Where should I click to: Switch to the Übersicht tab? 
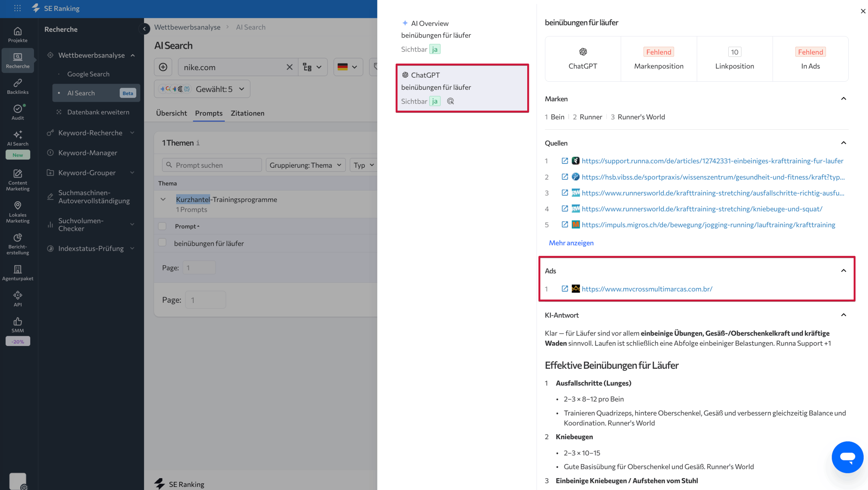[x=172, y=113]
